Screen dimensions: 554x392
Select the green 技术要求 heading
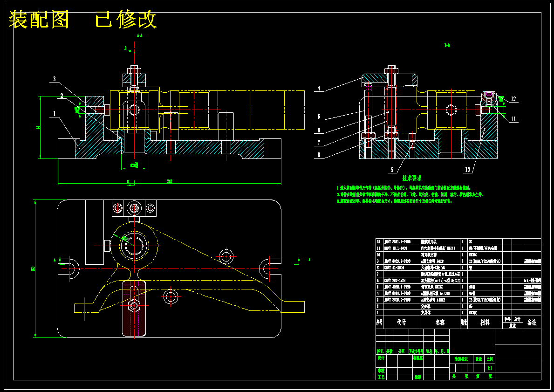tap(412, 179)
